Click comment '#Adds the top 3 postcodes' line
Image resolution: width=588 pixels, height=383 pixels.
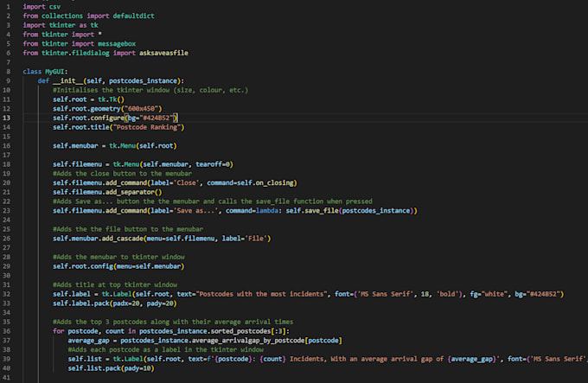[173, 322]
